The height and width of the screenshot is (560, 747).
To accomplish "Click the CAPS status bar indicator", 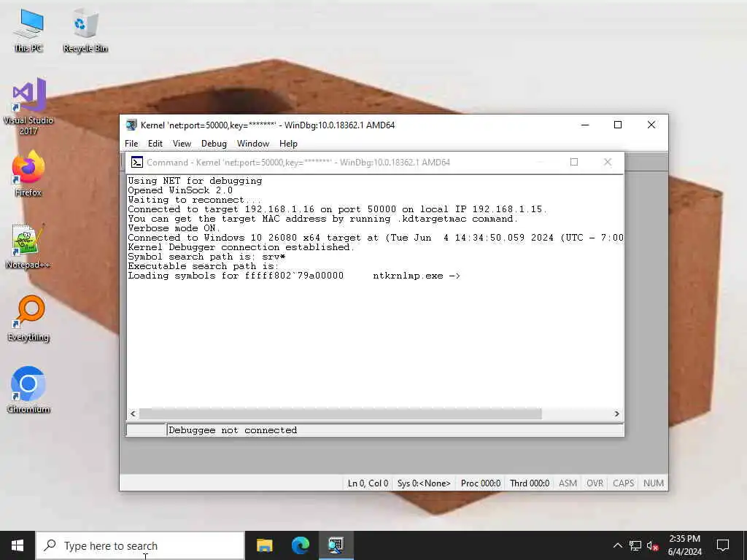I will tap(623, 483).
